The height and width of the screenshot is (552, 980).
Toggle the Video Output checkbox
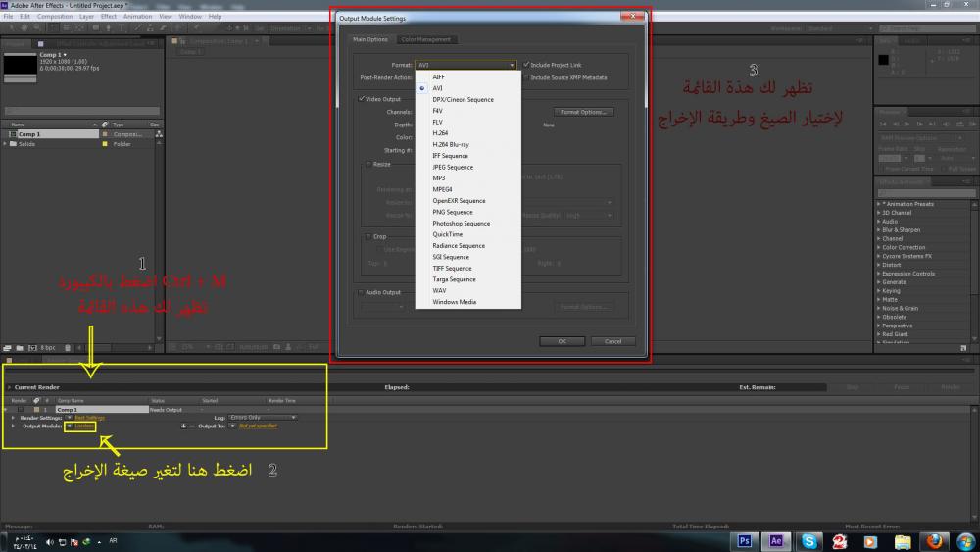pyautogui.click(x=362, y=99)
